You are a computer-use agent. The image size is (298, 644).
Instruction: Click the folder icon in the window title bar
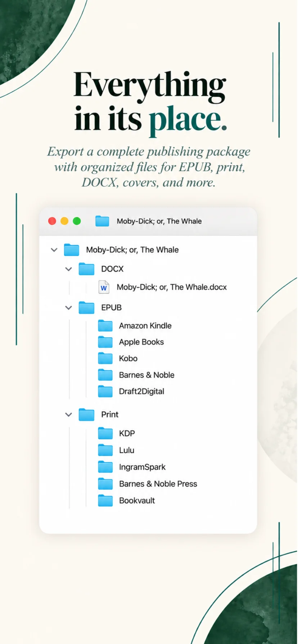[102, 221]
